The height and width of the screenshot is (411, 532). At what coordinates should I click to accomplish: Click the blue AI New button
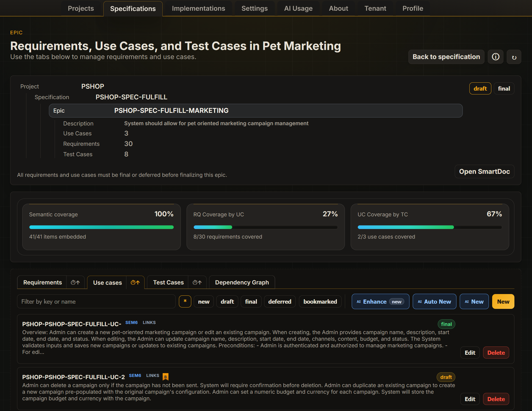[x=474, y=301]
